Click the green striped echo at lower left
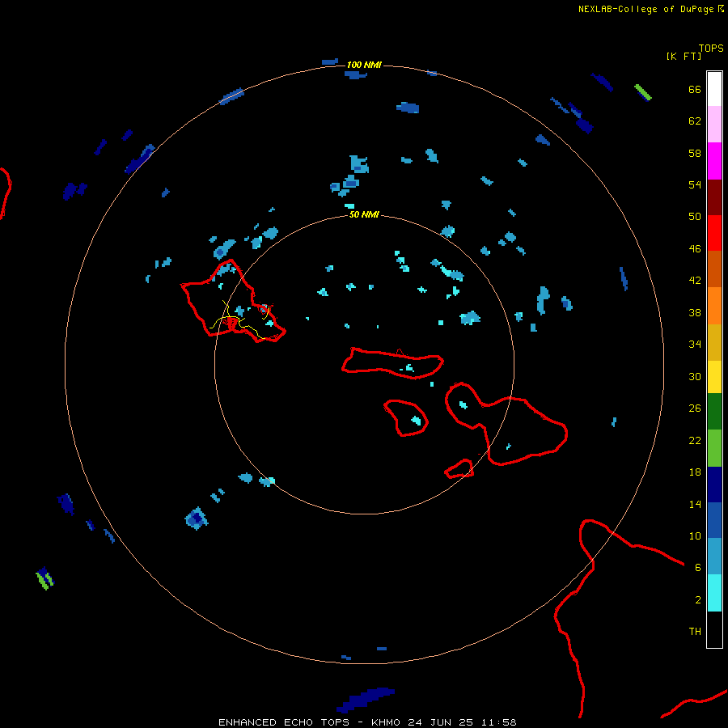The height and width of the screenshot is (728, 728). (x=44, y=578)
